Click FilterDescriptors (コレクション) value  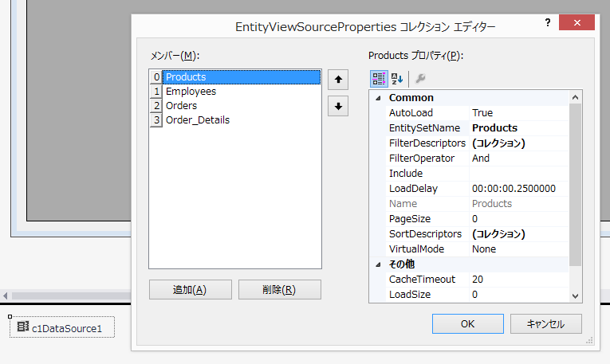tap(519, 143)
